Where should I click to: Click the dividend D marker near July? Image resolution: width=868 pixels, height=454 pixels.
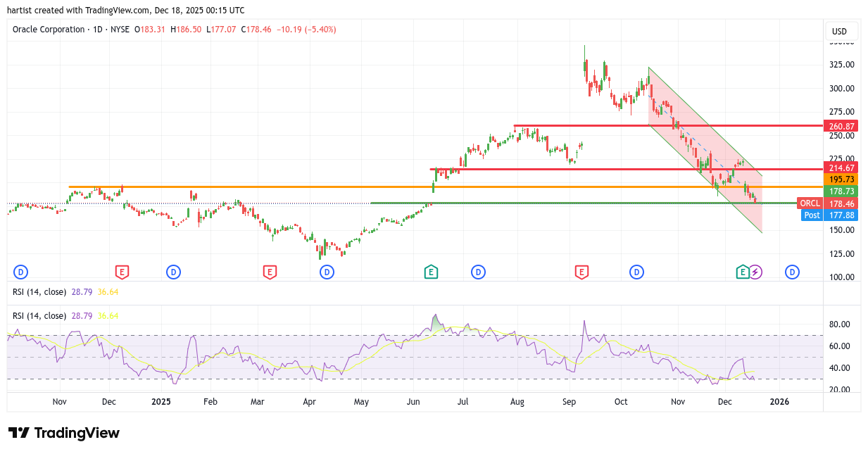(479, 272)
